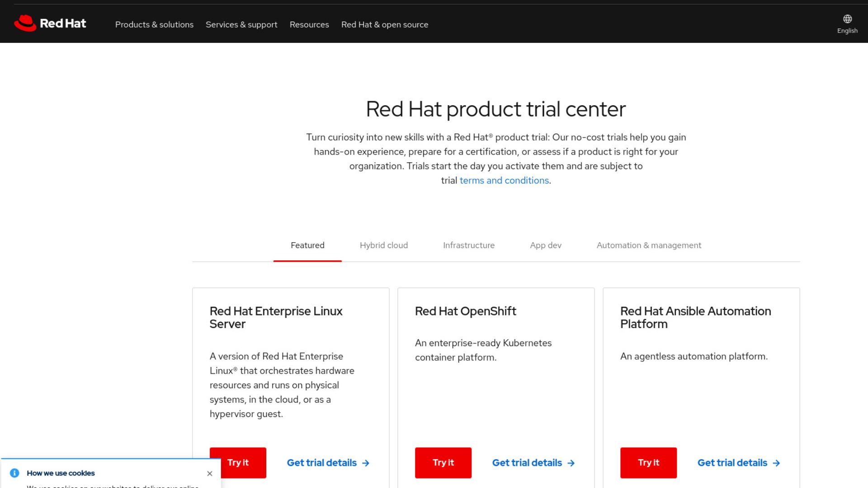Try it for Red Hat Enterprise Linux Server
The image size is (868, 488).
(x=238, y=463)
